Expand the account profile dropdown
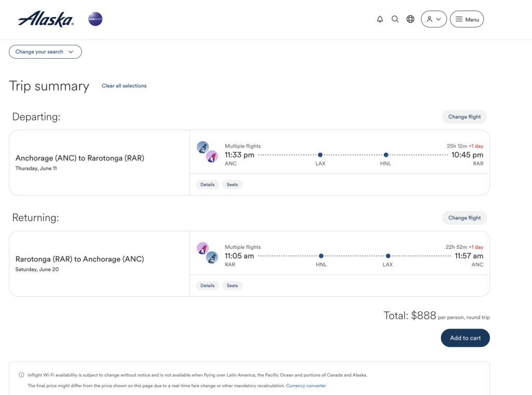The width and height of the screenshot is (532, 395). pyautogui.click(x=433, y=19)
